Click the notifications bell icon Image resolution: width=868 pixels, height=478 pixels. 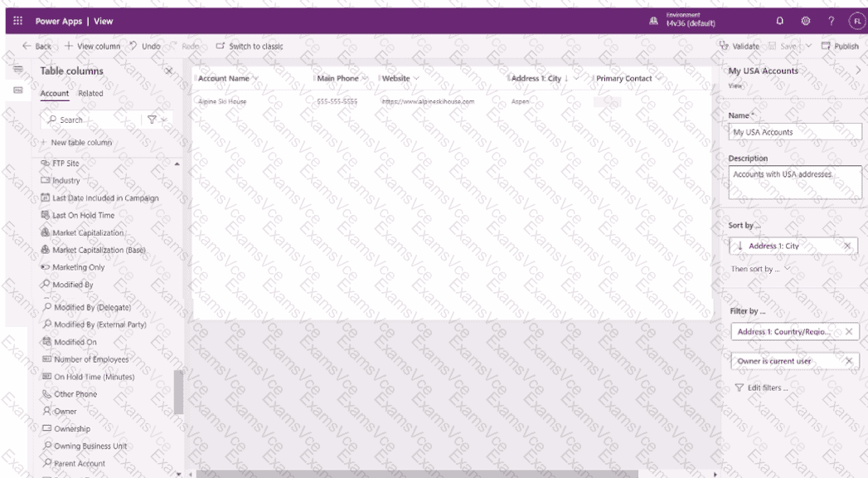[779, 21]
